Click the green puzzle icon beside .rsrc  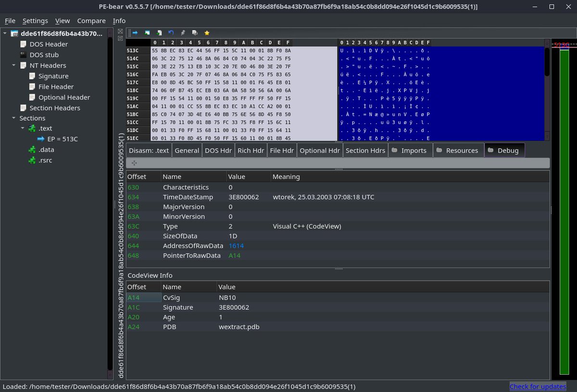[x=32, y=160]
